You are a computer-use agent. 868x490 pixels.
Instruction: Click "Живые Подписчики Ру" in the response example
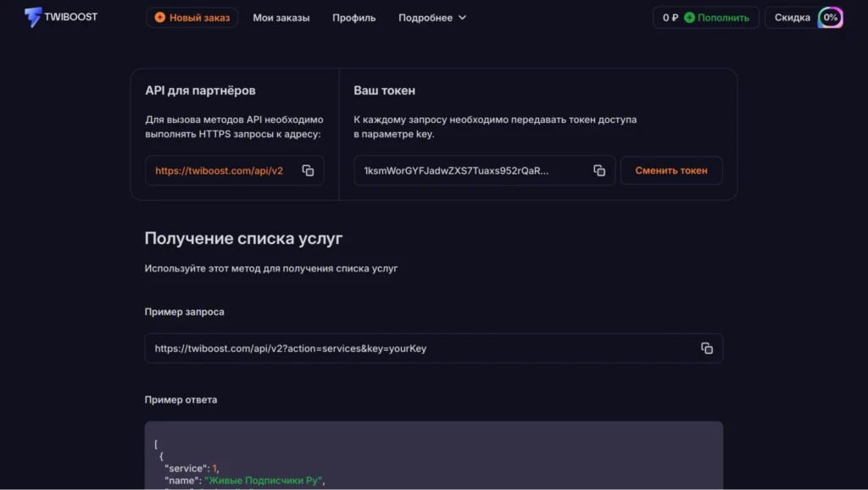(263, 480)
